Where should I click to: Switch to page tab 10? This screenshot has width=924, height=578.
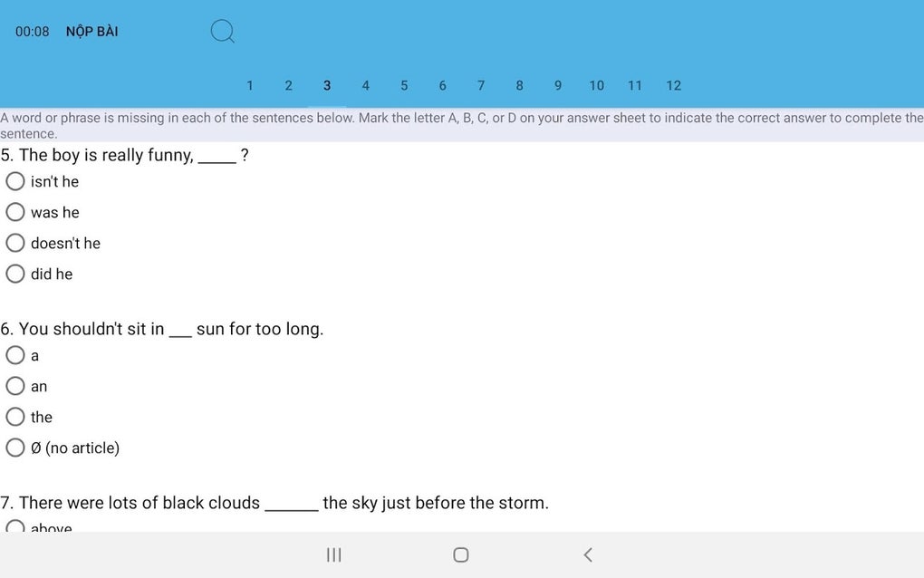point(596,85)
